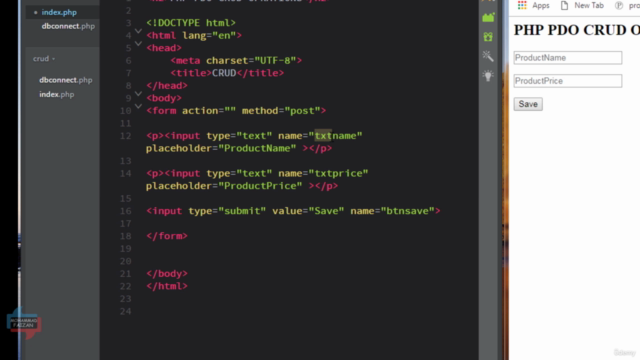Collapse the head tag fold arrow
640x360 pixels.
pos(138,44)
